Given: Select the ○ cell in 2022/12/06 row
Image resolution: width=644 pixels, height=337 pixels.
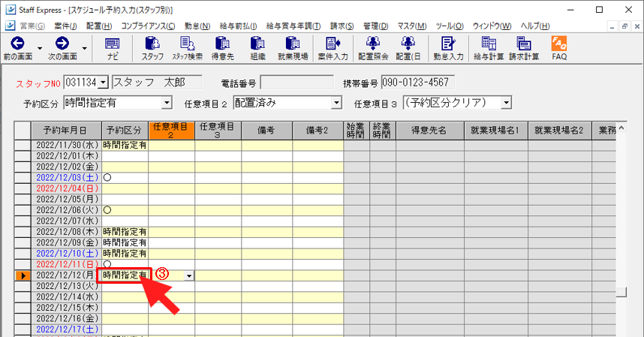Looking at the screenshot, I should [125, 210].
